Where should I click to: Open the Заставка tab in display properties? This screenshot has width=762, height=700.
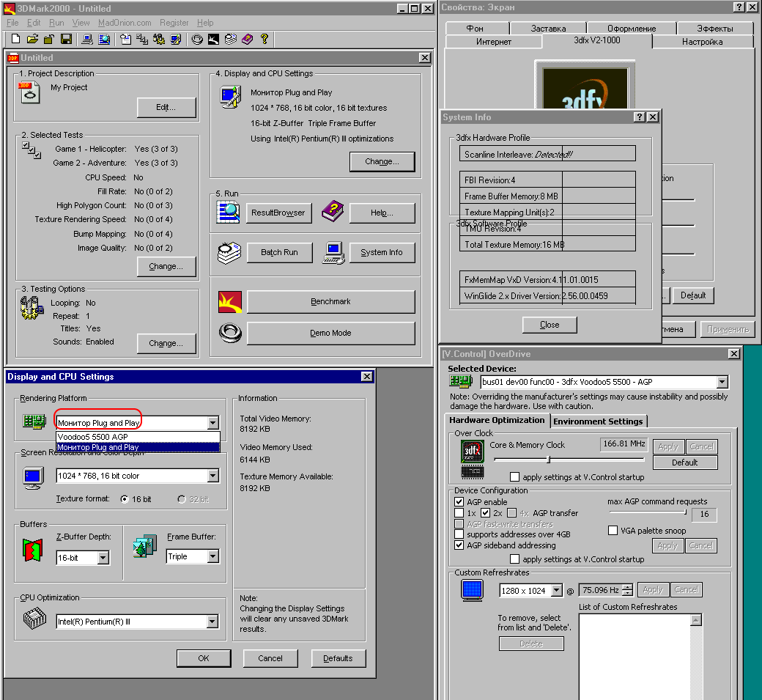click(548, 29)
